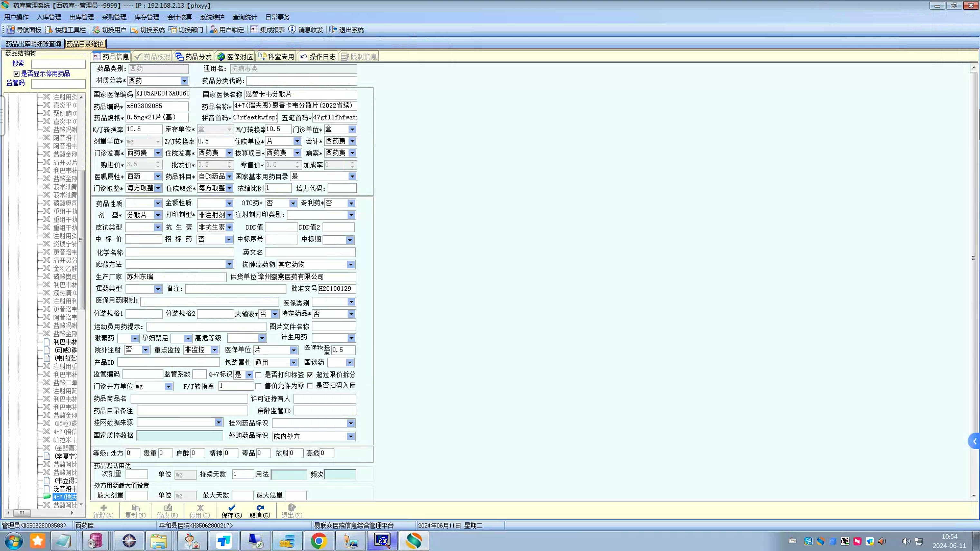Image resolution: width=980 pixels, height=551 pixels.
Task: Toggle the 超过限价拆分 checkbox
Action: [x=310, y=375]
